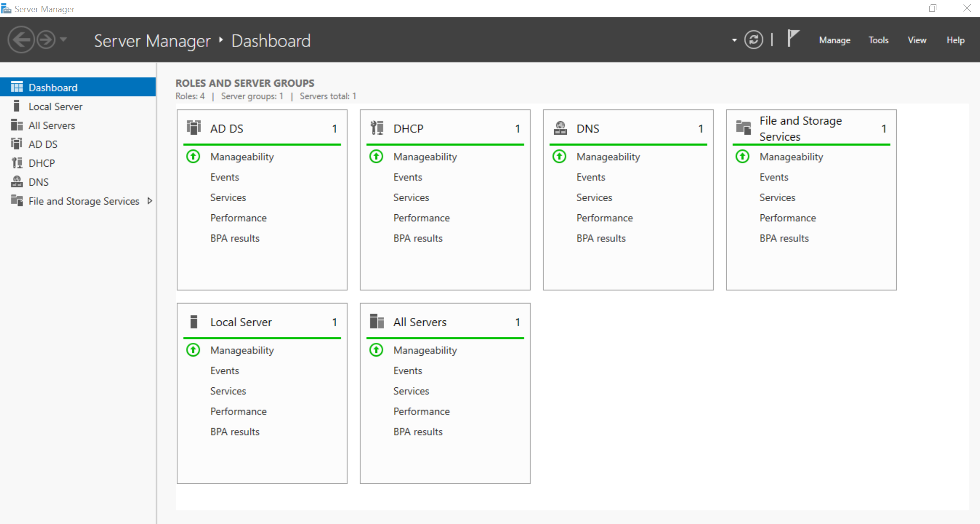Viewport: 980px width, 524px height.
Task: Select All Servers in the sidebar
Action: coord(78,125)
